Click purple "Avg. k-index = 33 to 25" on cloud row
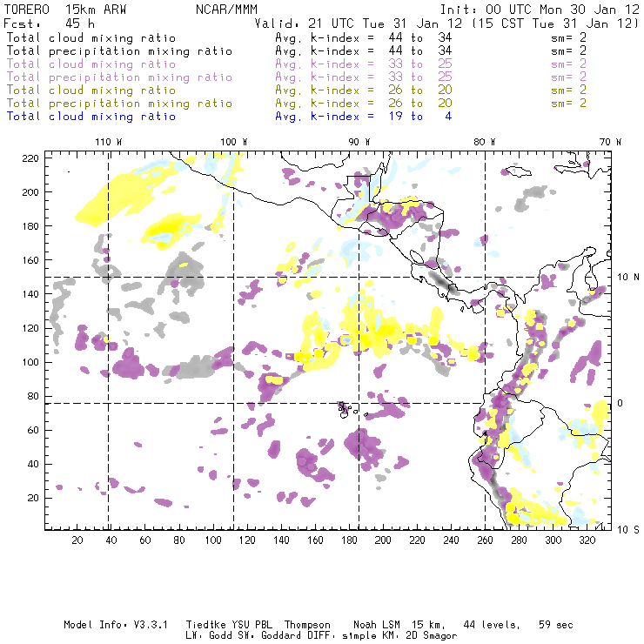 point(364,64)
